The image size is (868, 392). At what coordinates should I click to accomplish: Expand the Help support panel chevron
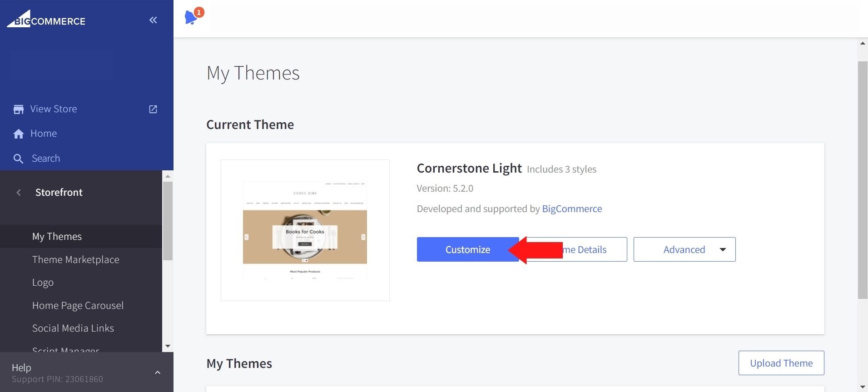[158, 372]
